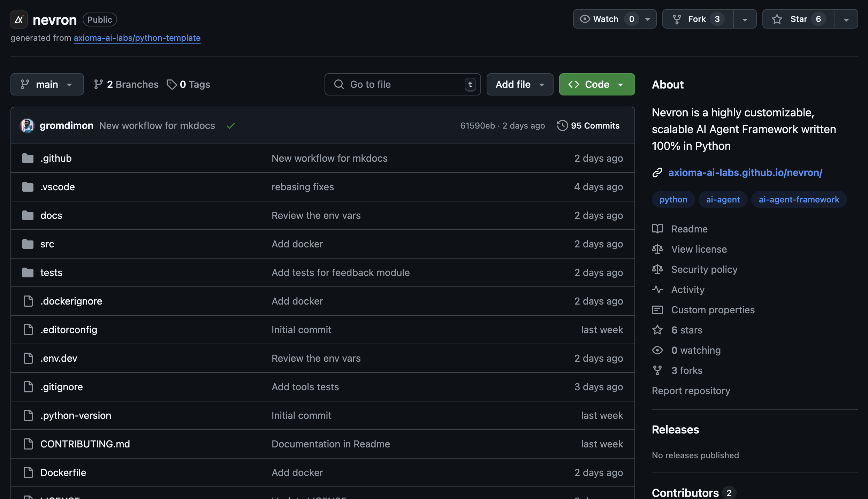The width and height of the screenshot is (868, 499).
Task: Click the green commit status checkmark
Action: 230,126
